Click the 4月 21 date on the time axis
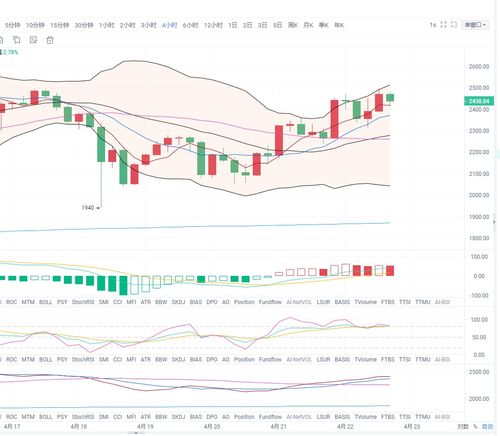The height and width of the screenshot is (436, 500). [279, 426]
